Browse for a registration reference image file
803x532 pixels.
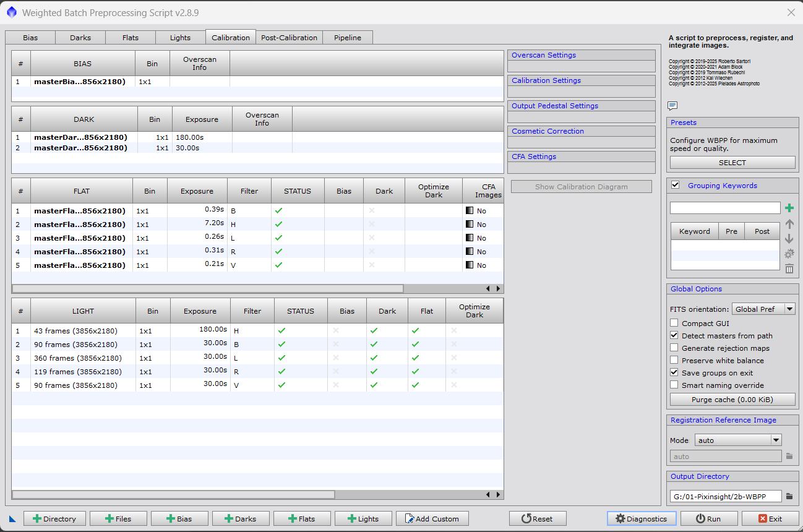(x=789, y=457)
